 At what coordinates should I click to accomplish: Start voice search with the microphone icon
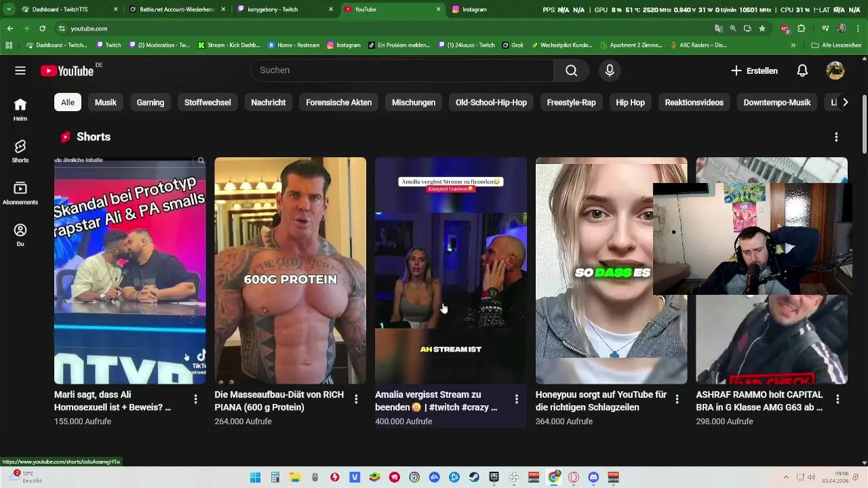point(610,70)
